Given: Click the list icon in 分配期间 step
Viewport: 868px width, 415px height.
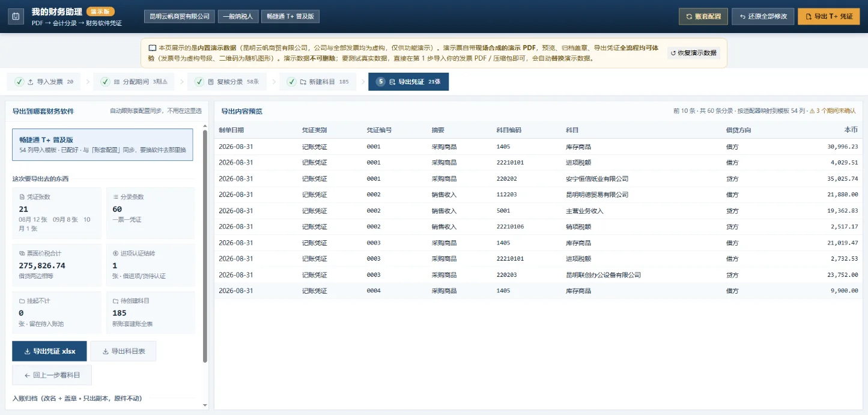Looking at the screenshot, I should (x=117, y=82).
